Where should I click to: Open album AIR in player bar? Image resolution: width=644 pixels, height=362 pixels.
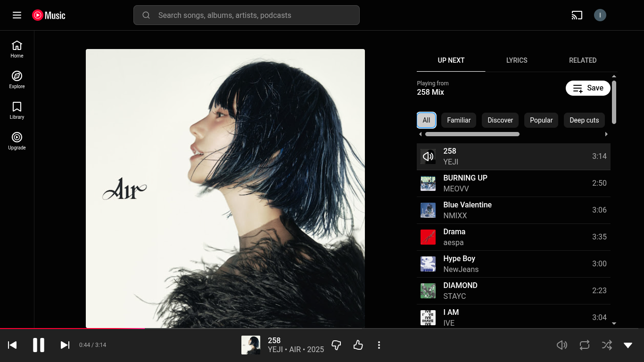(295, 350)
